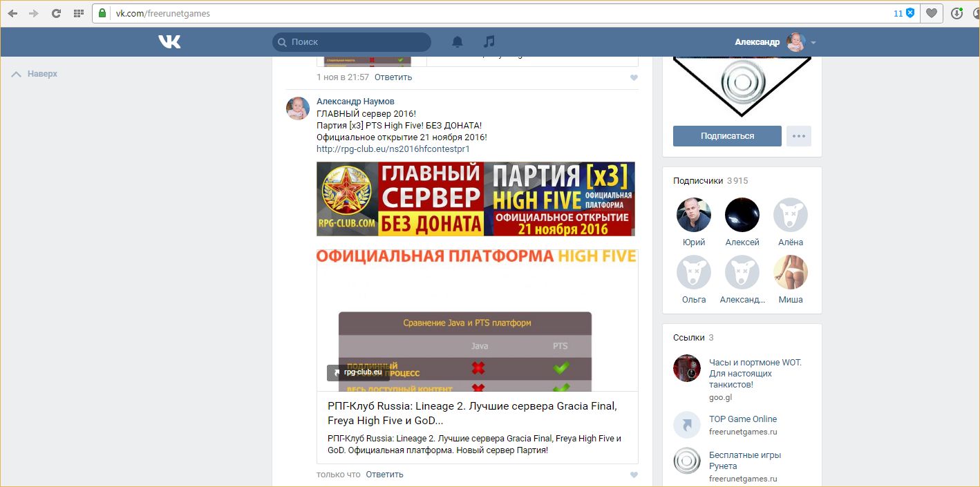Open subscriber Ольга's placeholder avatar
Viewport: 980px width, 487px height.
[694, 272]
